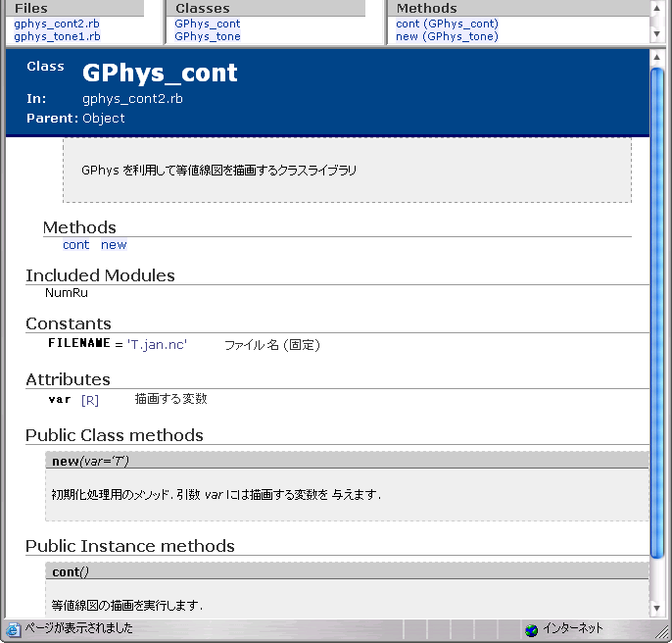Jump to cont (GPhys_cont) method
Screen dimensions: 672x643
point(447,24)
